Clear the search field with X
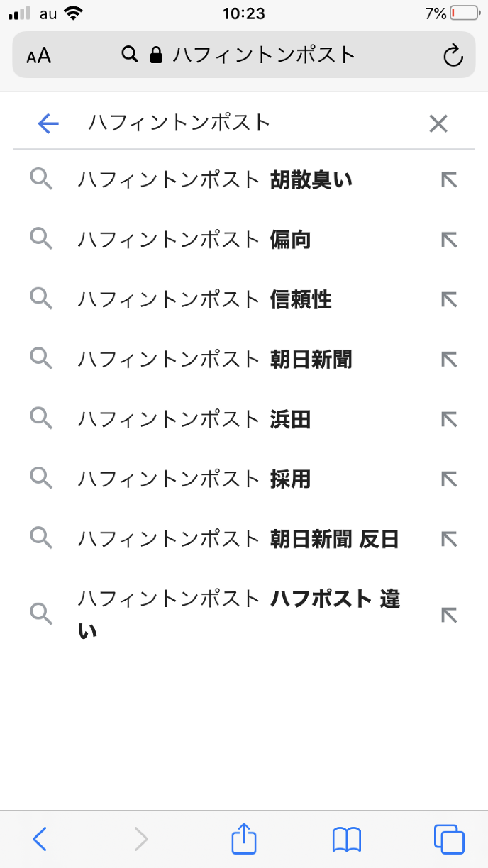The image size is (488, 868). [438, 124]
